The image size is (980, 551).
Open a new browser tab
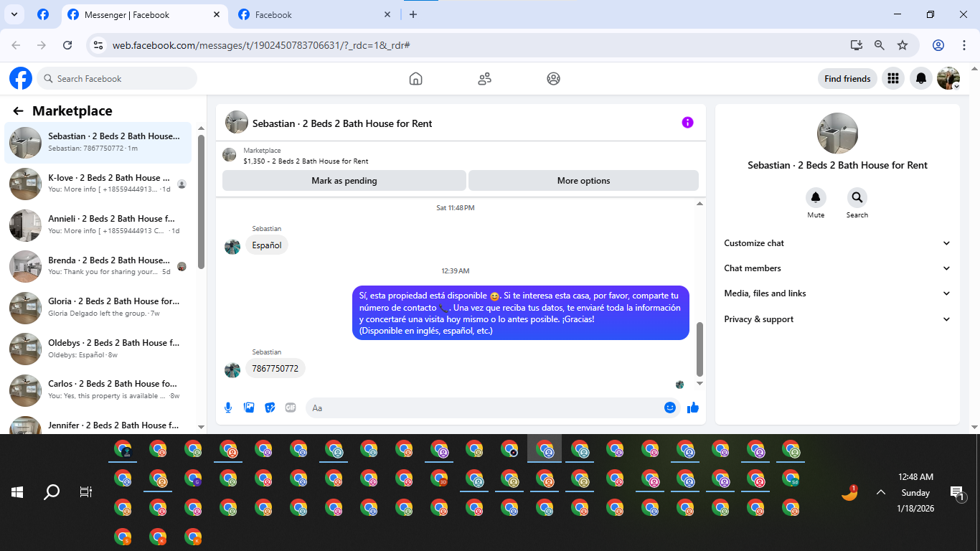pyautogui.click(x=413, y=14)
